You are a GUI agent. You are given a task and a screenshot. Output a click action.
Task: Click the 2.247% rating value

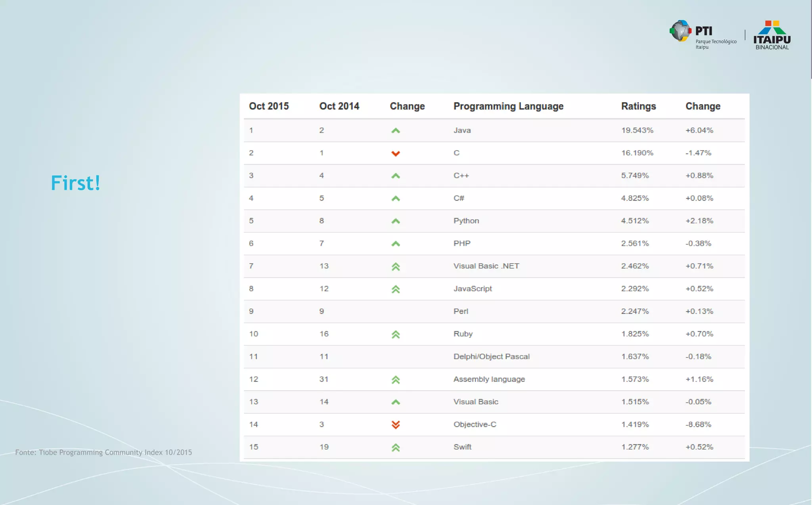[x=635, y=311]
